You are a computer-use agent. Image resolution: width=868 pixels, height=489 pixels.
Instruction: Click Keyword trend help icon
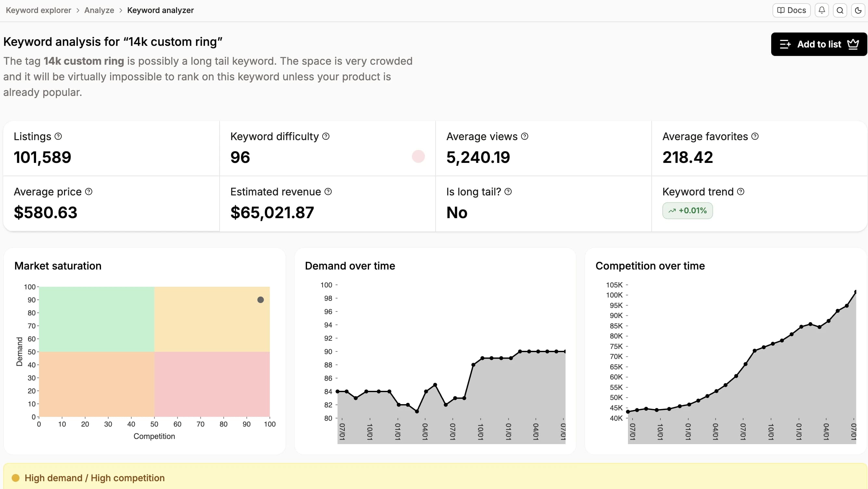[x=741, y=192]
